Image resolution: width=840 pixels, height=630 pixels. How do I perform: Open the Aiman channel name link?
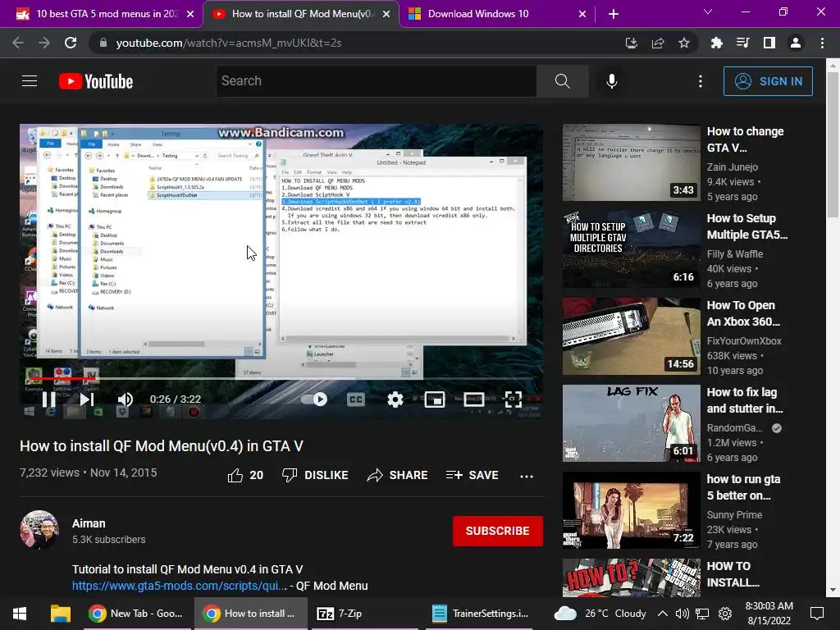tap(89, 523)
